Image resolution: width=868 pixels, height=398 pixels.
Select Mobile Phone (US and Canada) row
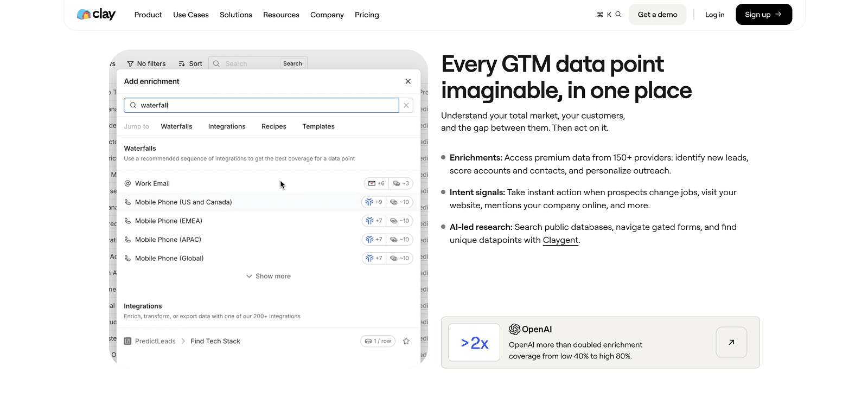pyautogui.click(x=269, y=202)
